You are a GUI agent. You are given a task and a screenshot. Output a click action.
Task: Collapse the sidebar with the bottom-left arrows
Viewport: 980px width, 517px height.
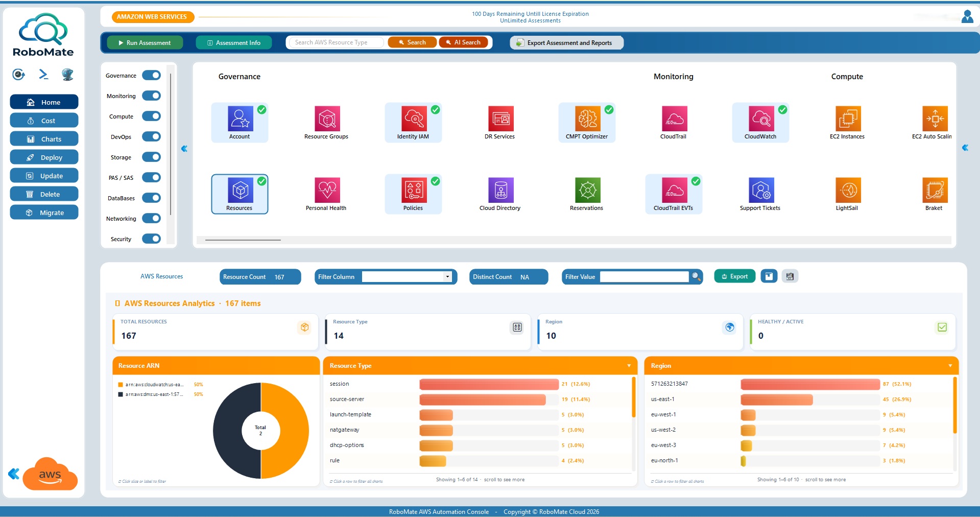pyautogui.click(x=14, y=474)
